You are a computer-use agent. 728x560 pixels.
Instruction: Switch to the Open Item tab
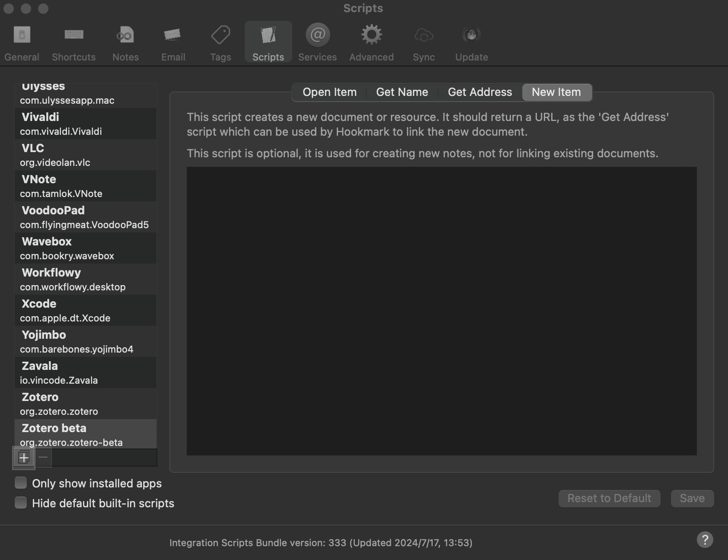pos(329,92)
